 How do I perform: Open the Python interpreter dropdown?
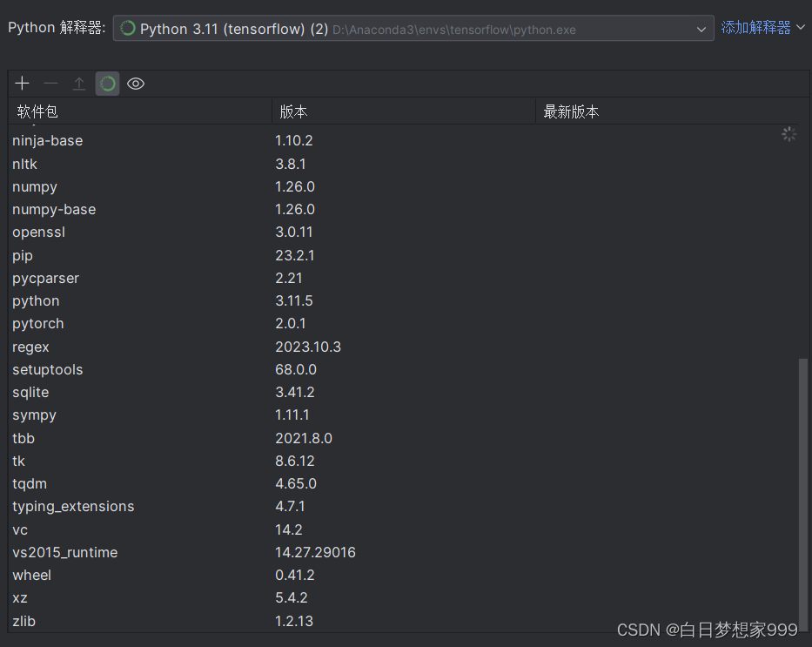pyautogui.click(x=413, y=29)
